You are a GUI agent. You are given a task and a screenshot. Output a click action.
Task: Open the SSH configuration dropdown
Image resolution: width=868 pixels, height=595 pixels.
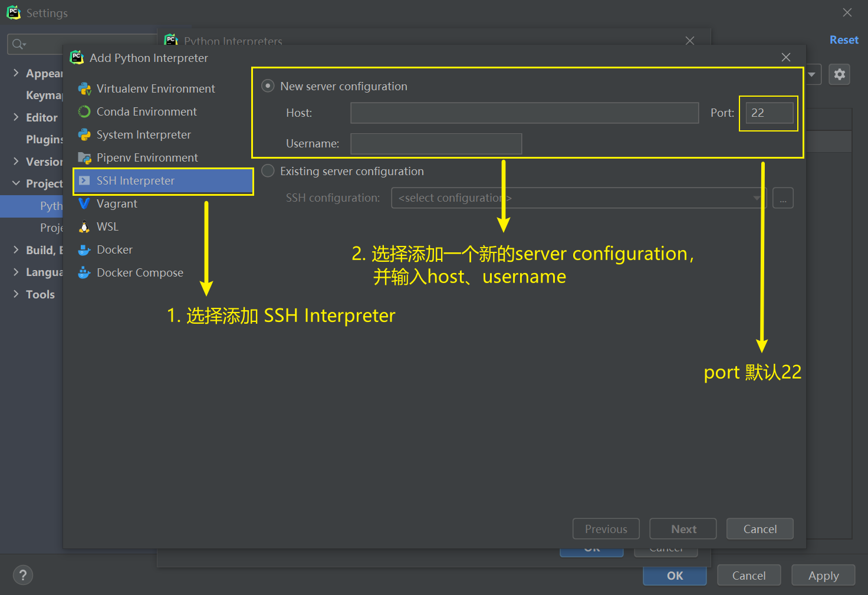pos(578,198)
